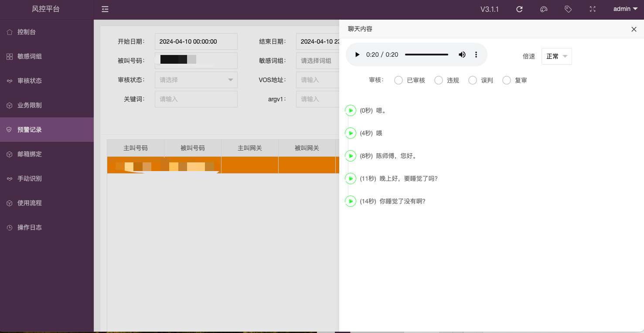Go to 敏感词组 in the sidebar
This screenshot has height=333, width=644.
pos(47,56)
